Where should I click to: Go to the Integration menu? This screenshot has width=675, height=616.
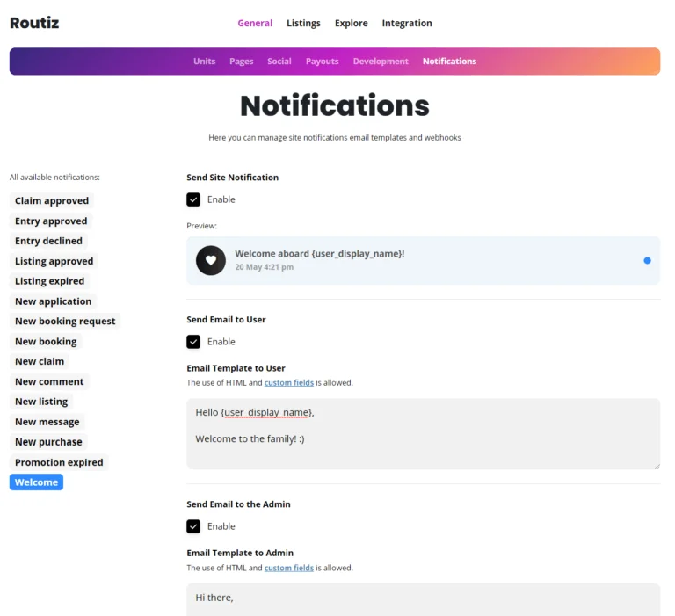pos(407,23)
